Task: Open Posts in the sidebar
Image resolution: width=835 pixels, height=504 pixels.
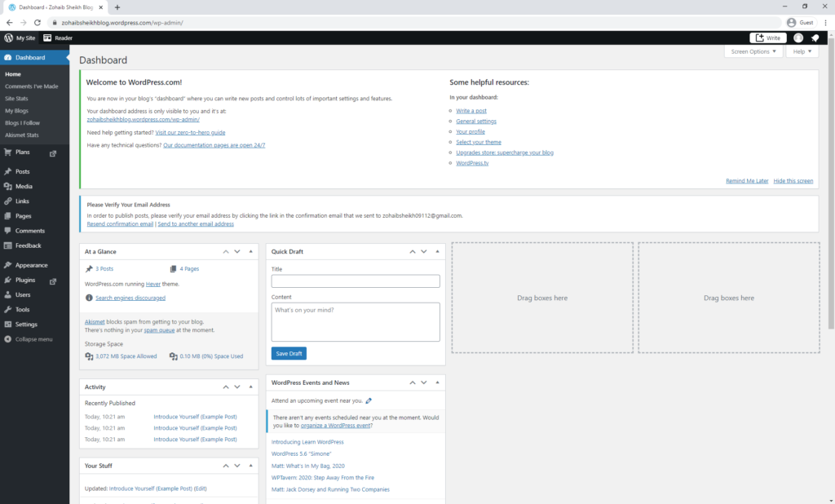Action: click(x=22, y=171)
